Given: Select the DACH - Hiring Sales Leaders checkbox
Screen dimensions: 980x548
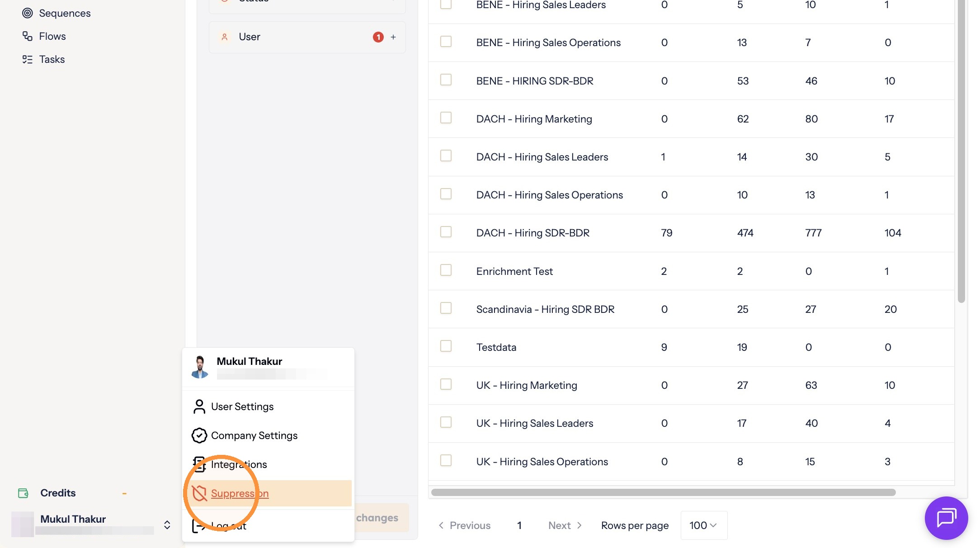Looking at the screenshot, I should [x=446, y=156].
